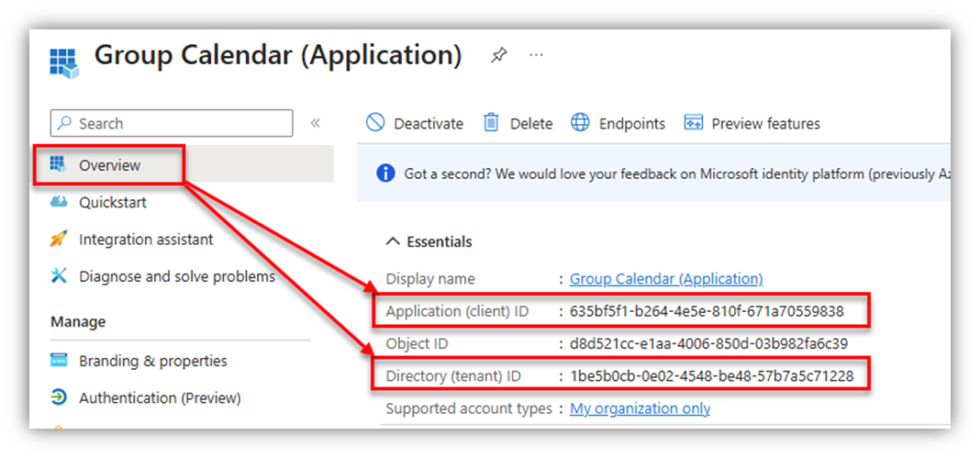Open Authentication (Preview) page
This screenshot has width=980, height=458.
pos(160,398)
